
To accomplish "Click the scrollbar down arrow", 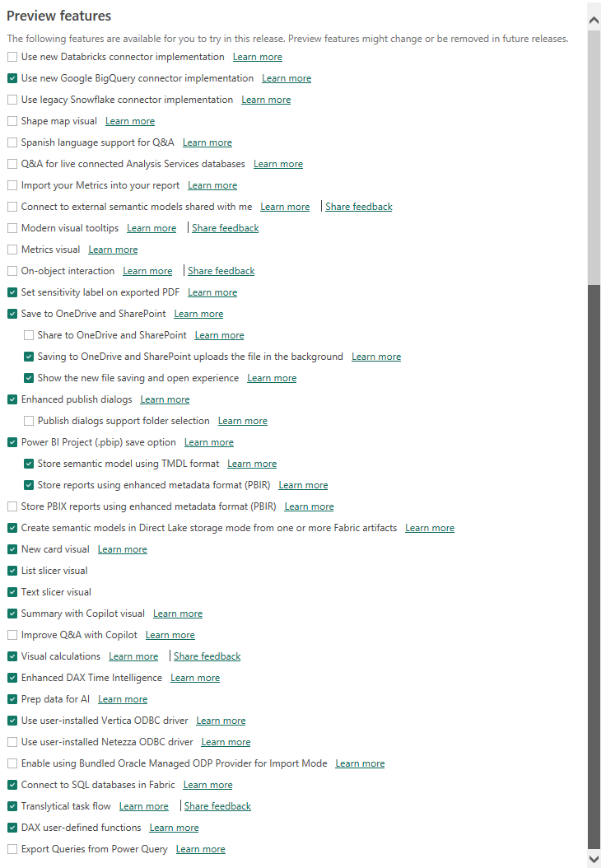I will 594,859.
